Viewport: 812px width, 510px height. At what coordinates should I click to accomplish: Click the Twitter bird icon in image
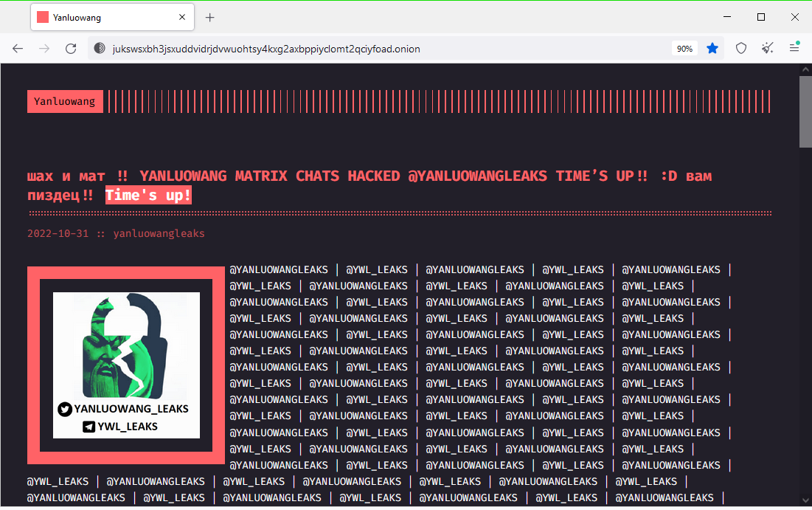65,410
